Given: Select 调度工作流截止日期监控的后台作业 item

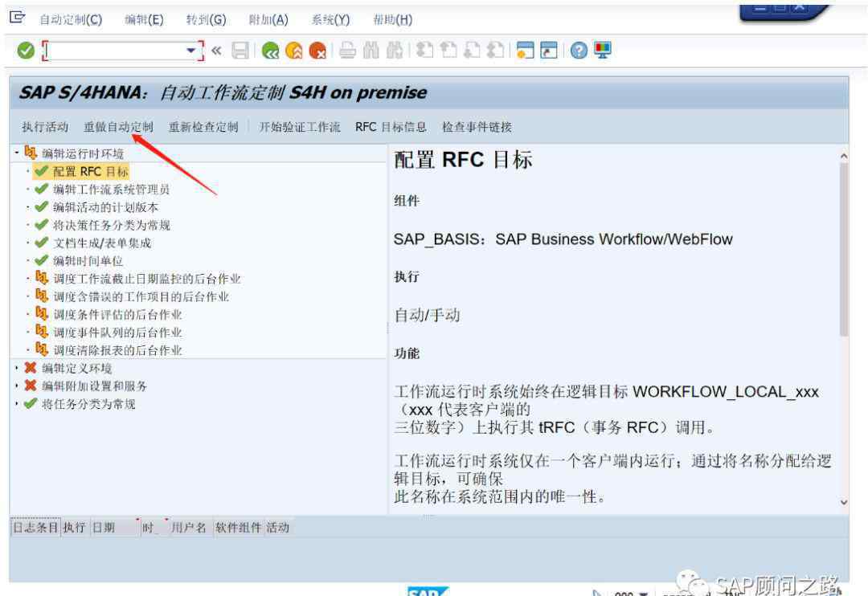Looking at the screenshot, I should 147,279.
